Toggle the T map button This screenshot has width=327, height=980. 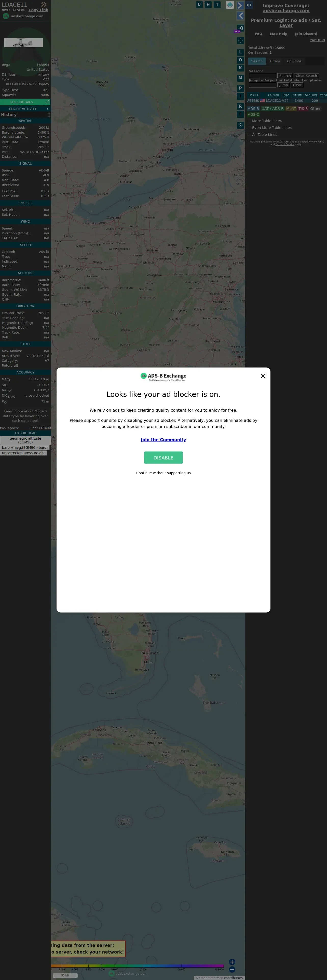[x=217, y=5]
